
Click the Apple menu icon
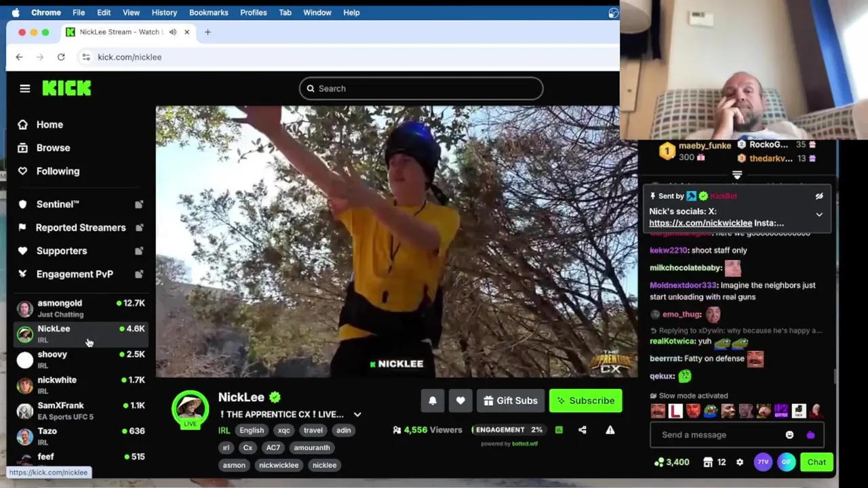(16, 12)
